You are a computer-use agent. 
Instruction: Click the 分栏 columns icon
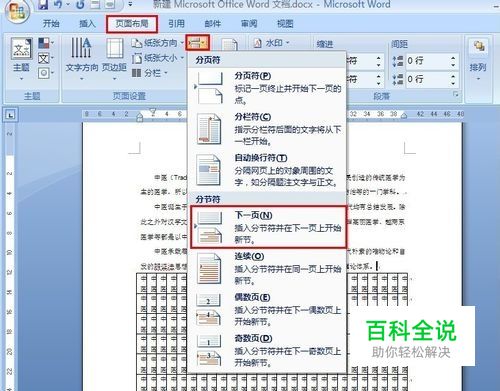coord(136,73)
